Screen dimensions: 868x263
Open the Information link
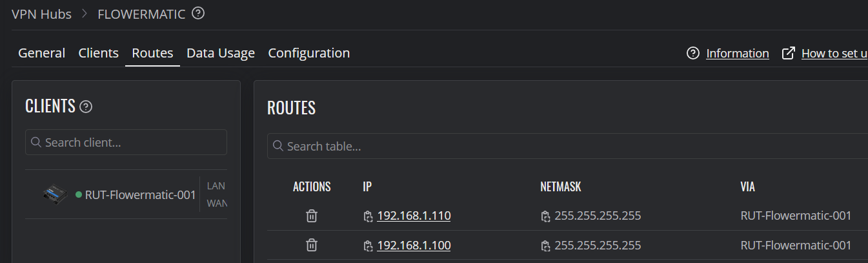738,53
